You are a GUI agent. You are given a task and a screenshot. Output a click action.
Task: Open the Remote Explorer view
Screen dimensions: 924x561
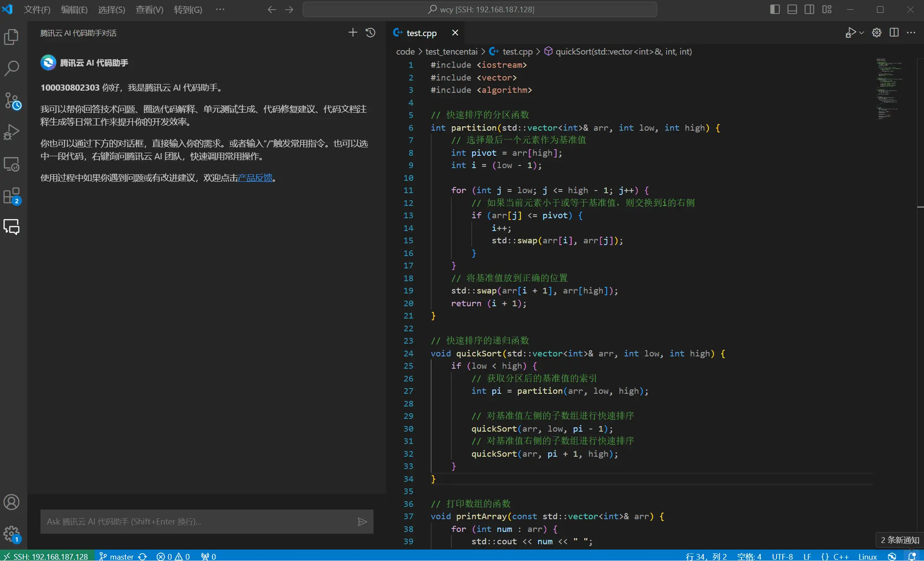(x=11, y=164)
